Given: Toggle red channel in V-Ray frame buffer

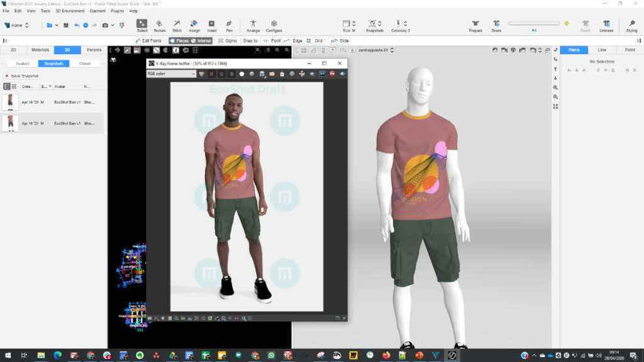Looking at the screenshot, I should (x=211, y=74).
